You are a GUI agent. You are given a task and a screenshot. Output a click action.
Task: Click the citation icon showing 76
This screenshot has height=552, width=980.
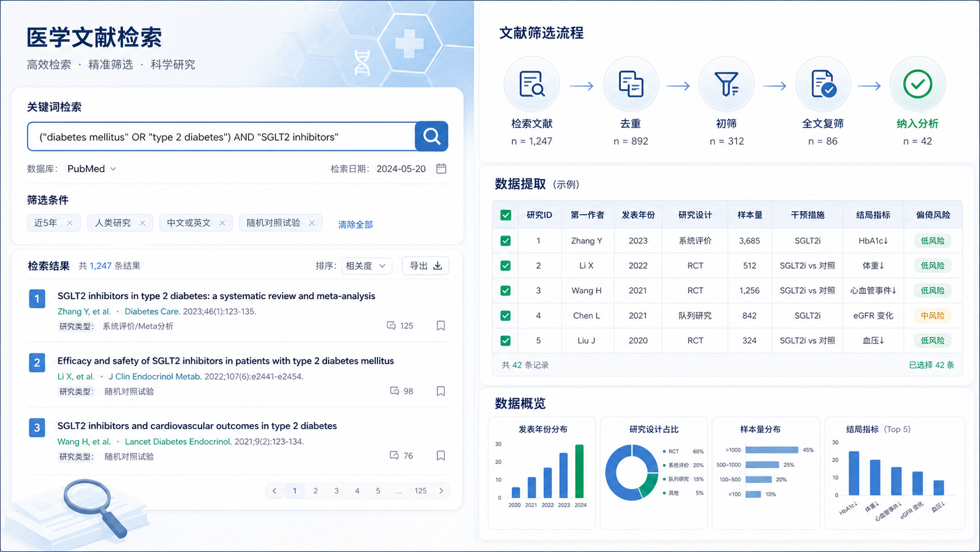point(394,456)
